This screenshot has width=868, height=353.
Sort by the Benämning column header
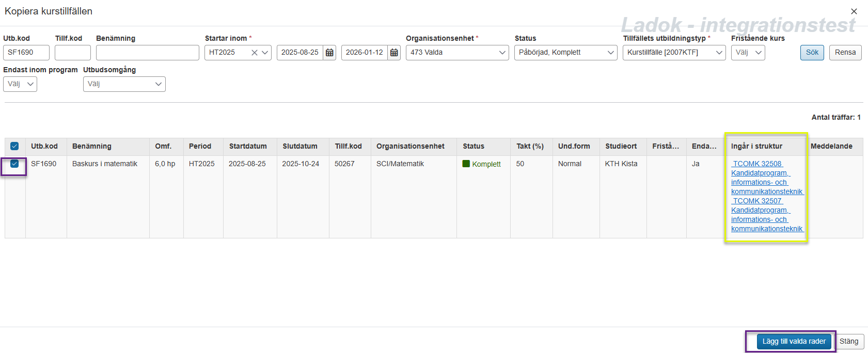(91, 146)
